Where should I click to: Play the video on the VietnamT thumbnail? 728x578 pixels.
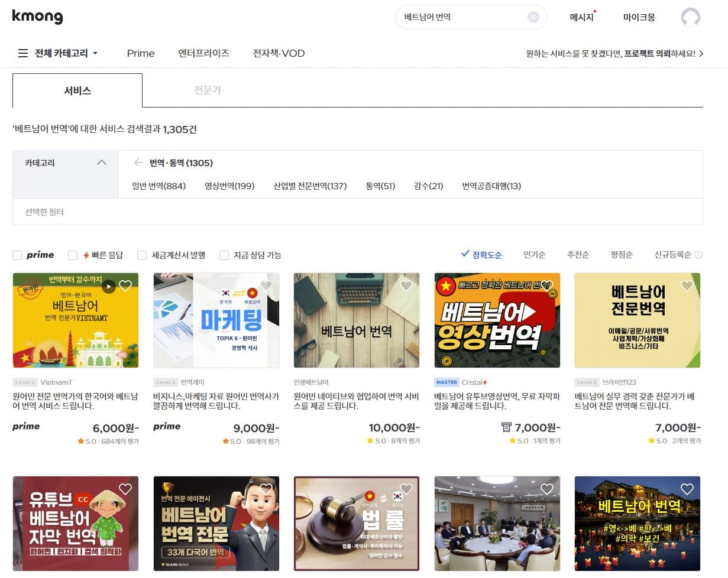(108, 286)
